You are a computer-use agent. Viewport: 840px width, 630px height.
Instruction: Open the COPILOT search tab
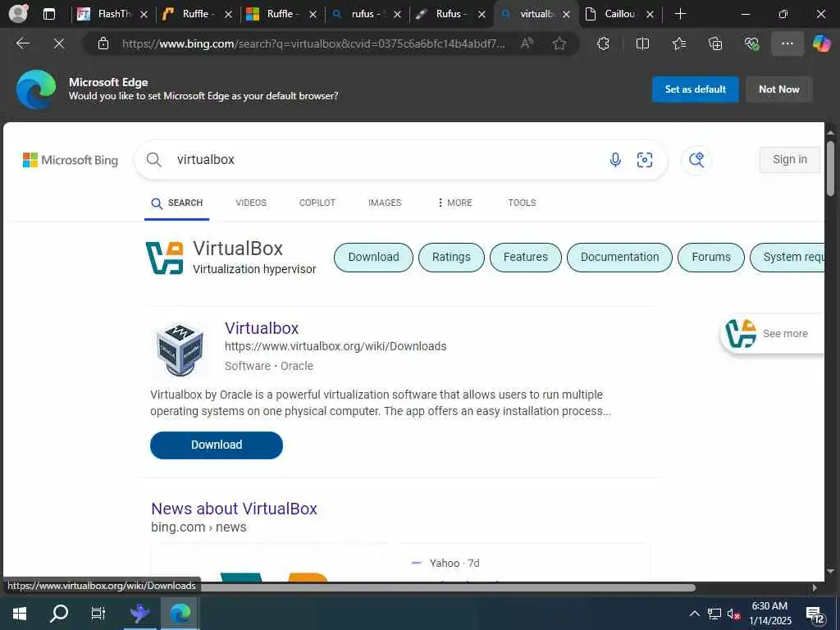coord(317,203)
